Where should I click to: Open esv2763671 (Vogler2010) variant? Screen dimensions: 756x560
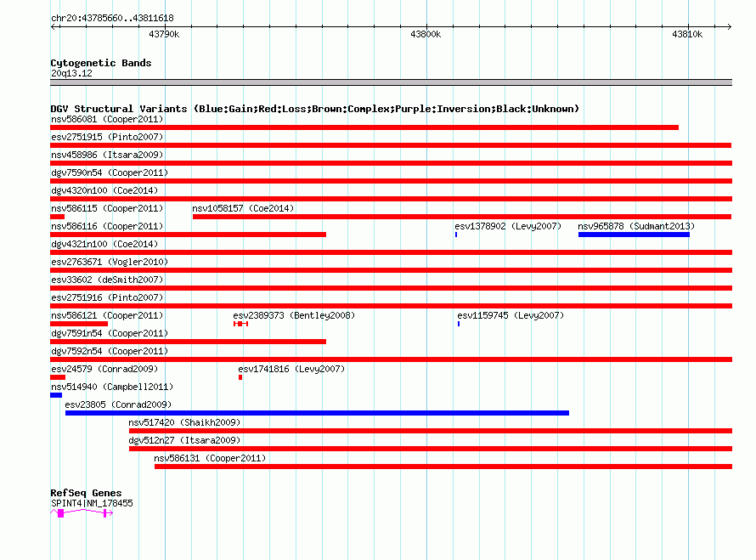coord(110,262)
